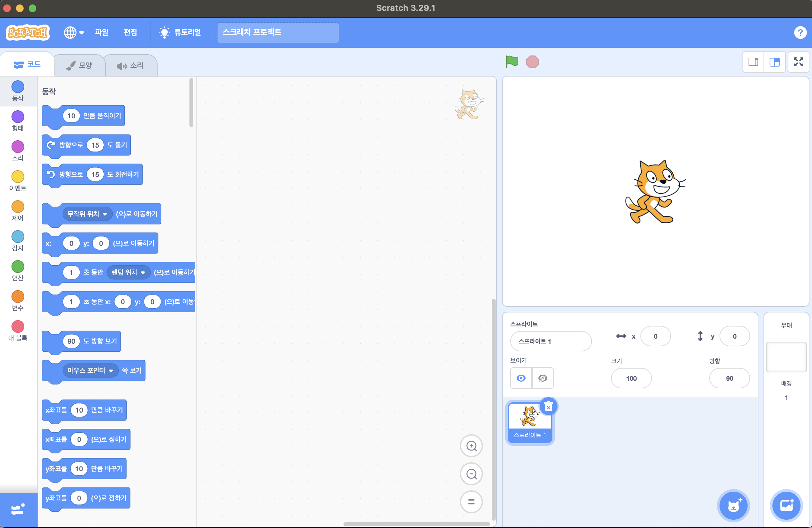The height and width of the screenshot is (528, 812).
Task: Open the add extension button at bottom-left
Action: (x=18, y=510)
